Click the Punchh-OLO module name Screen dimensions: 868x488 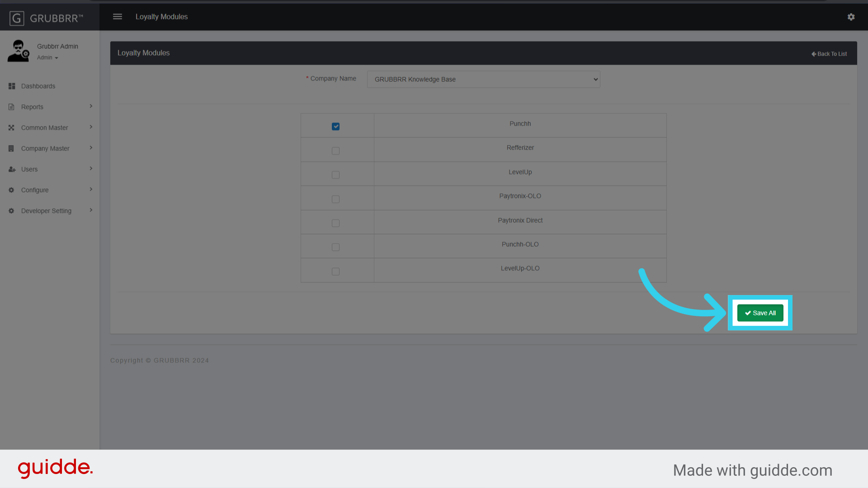pyautogui.click(x=520, y=244)
